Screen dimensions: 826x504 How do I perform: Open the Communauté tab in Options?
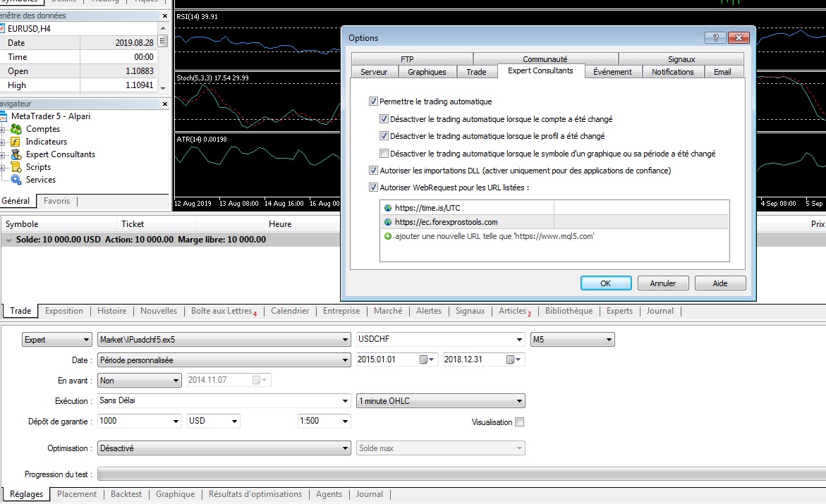pyautogui.click(x=545, y=59)
